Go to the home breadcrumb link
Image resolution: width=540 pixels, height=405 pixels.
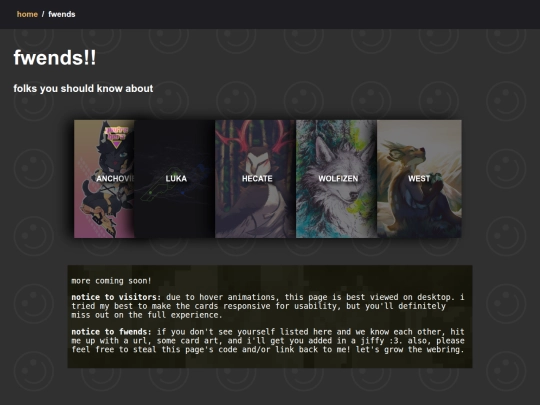click(x=27, y=14)
